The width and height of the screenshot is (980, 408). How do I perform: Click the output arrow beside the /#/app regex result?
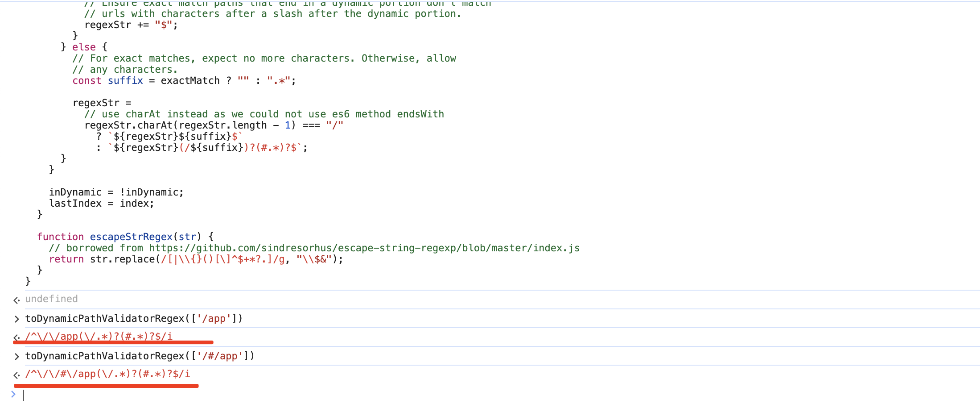[x=16, y=375]
